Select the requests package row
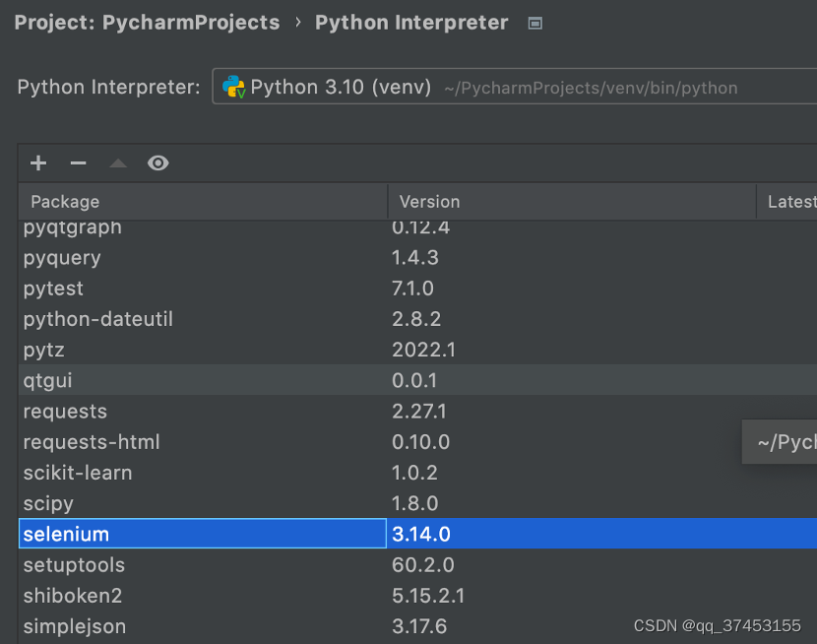The height and width of the screenshot is (644, 817). 418,411
